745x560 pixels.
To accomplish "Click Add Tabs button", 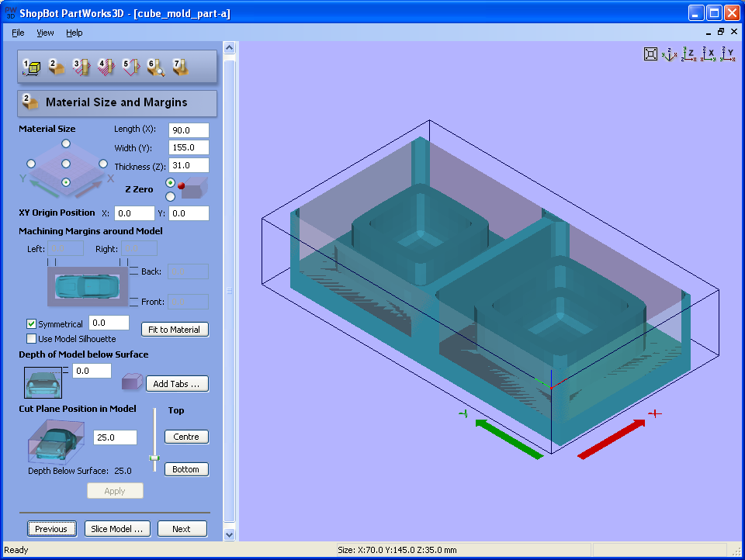I will (x=177, y=384).
